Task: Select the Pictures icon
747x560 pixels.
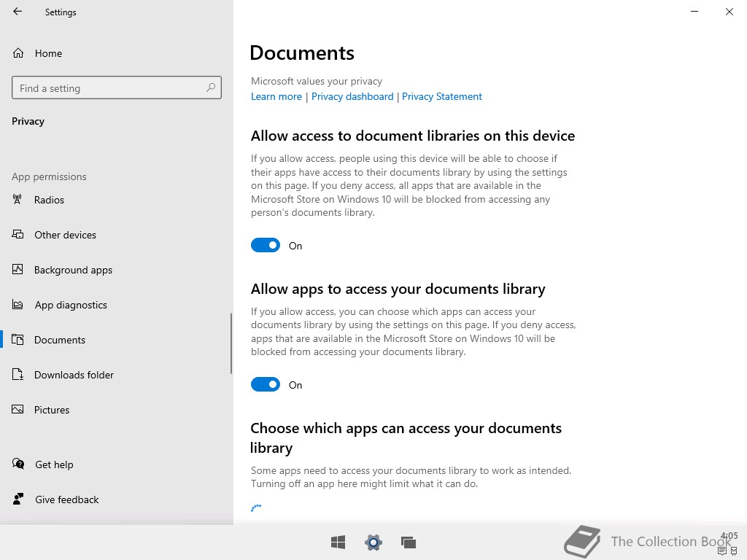Action: (x=18, y=410)
